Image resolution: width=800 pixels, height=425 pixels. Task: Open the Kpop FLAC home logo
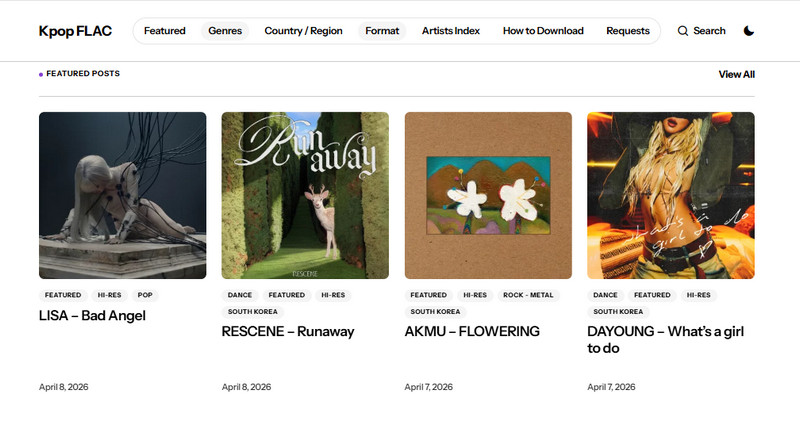75,31
